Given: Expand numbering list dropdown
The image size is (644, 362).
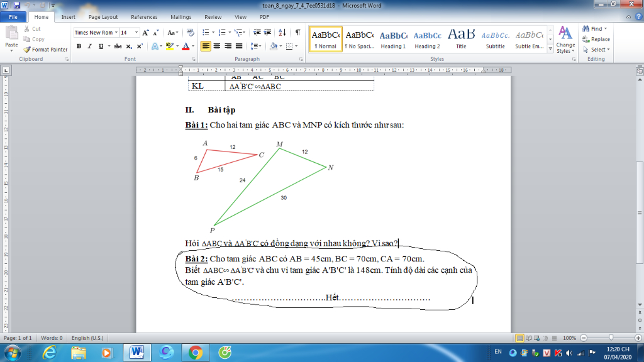Looking at the screenshot, I should point(230,33).
